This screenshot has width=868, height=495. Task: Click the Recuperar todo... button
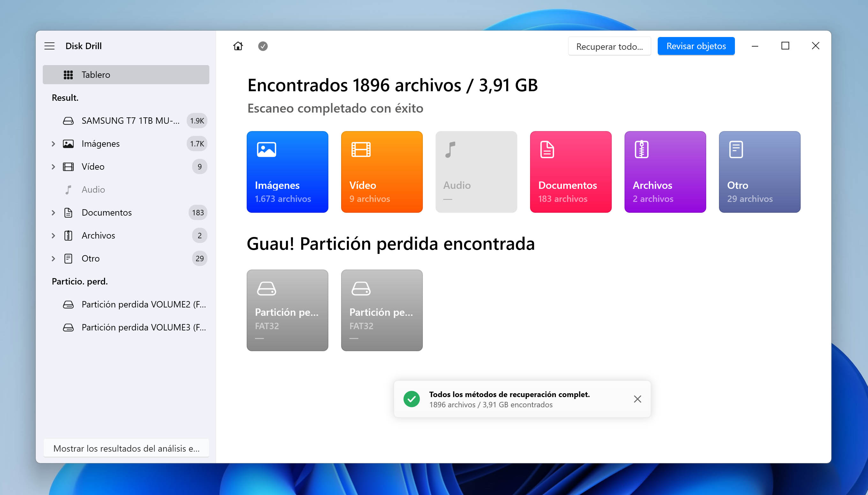[610, 46]
